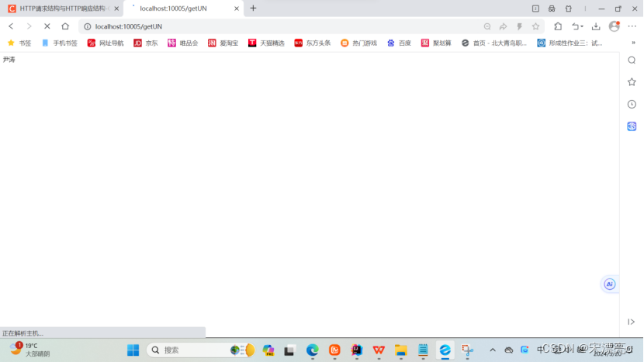Open the sidebar history clock

click(x=632, y=104)
